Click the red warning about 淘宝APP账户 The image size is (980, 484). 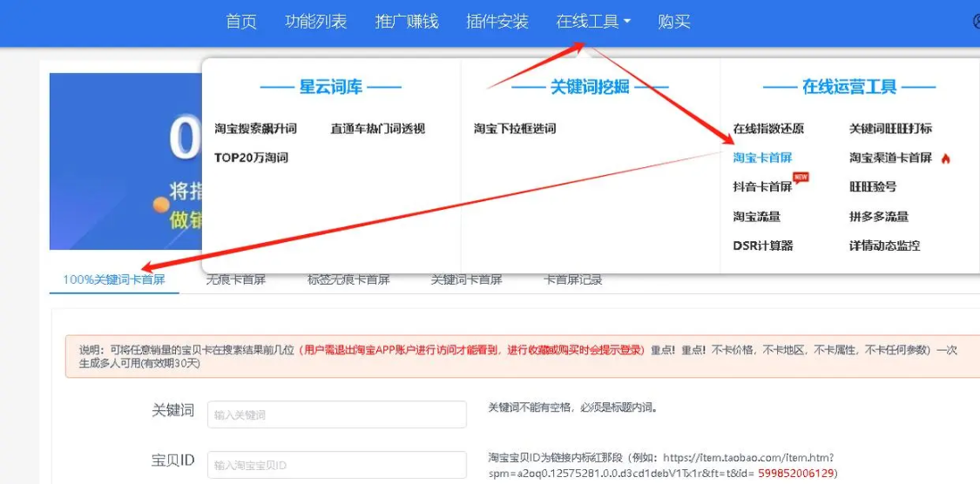472,350
